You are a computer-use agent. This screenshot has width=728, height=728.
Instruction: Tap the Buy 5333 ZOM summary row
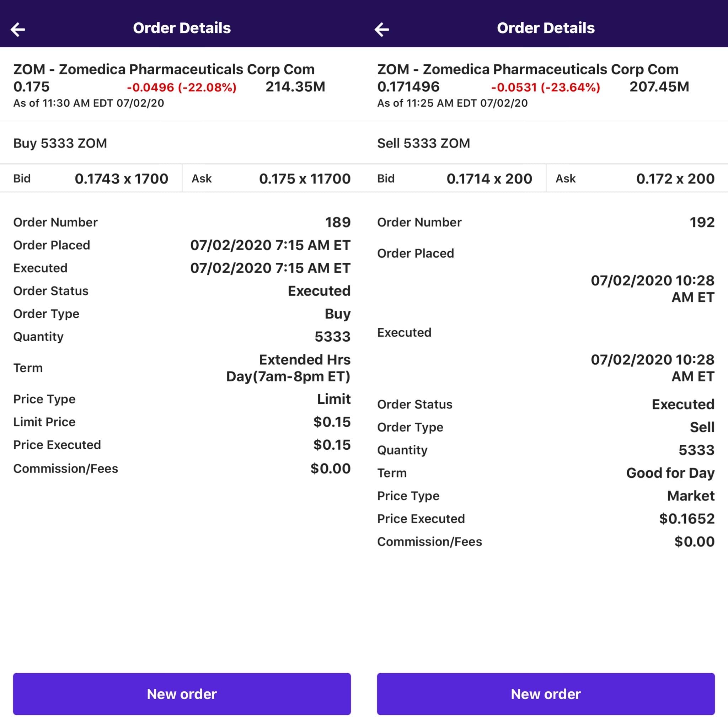pyautogui.click(x=60, y=143)
